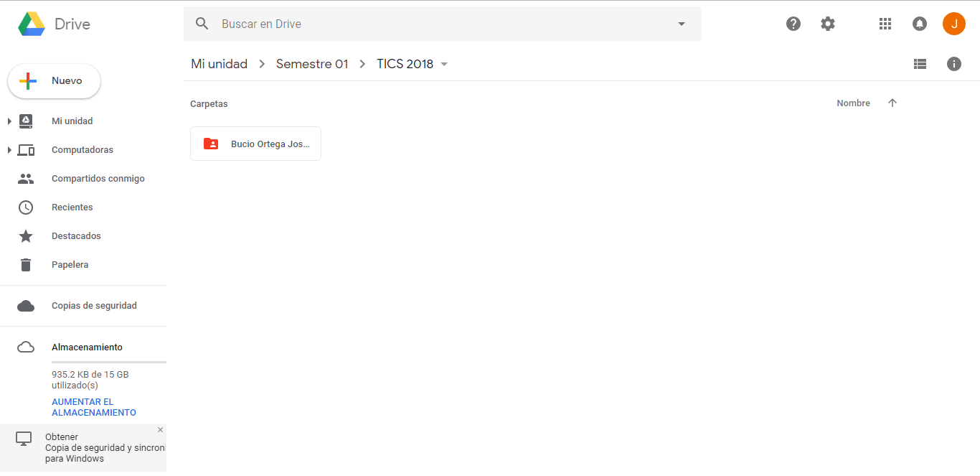Screen dimensions: 980x476
Task: Open Papelera in sidebar
Action: [70, 265]
